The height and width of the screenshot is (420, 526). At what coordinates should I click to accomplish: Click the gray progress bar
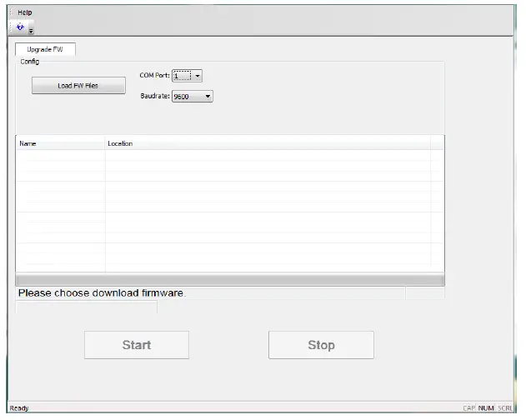pos(230,280)
